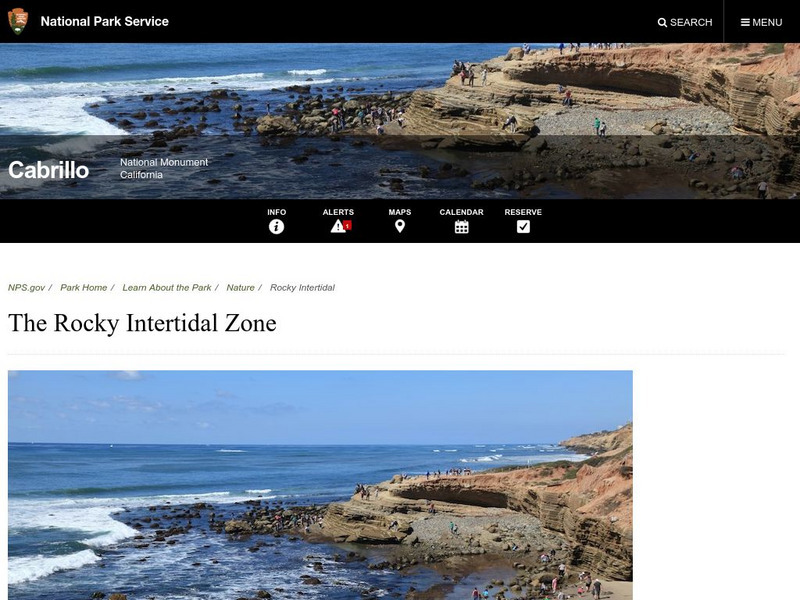800x600 pixels.
Task: View the Alerts warning triangle icon
Action: 337,226
